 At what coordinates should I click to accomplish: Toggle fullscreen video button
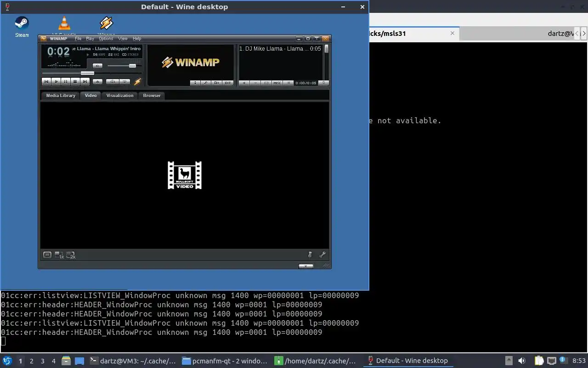(x=47, y=255)
